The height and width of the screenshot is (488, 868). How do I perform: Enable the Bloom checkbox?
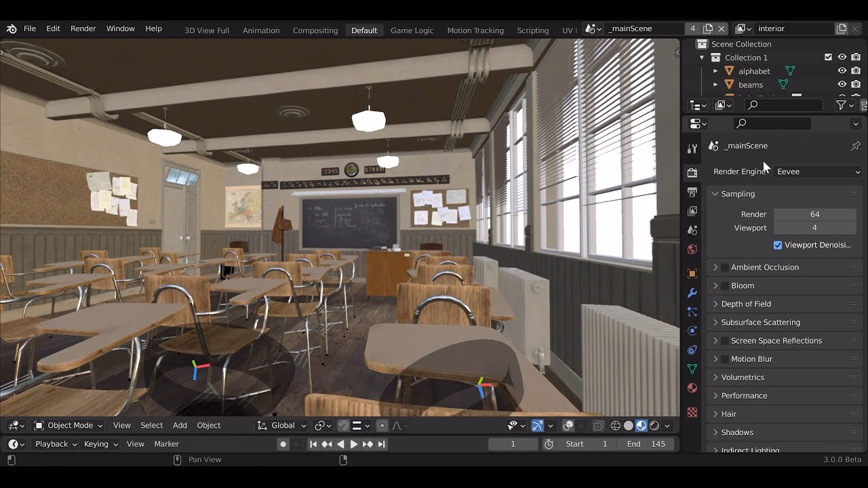(725, 286)
